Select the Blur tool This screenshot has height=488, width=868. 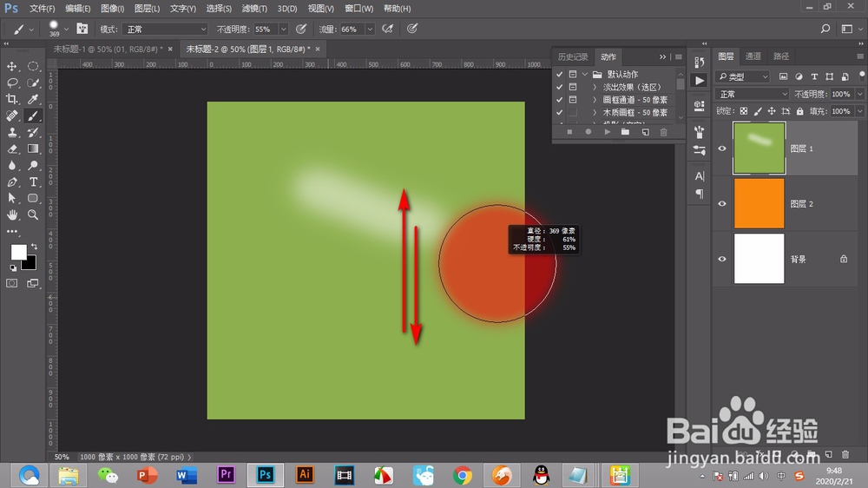(11, 165)
